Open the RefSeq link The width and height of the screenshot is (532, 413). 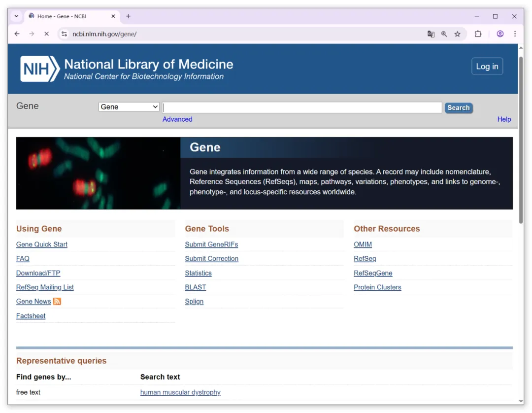click(x=365, y=259)
